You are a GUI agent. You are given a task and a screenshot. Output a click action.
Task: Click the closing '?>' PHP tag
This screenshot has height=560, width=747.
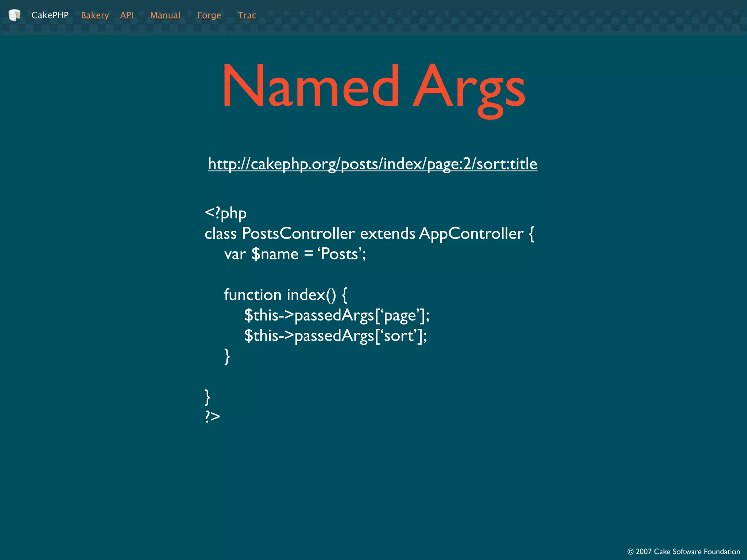tap(212, 416)
